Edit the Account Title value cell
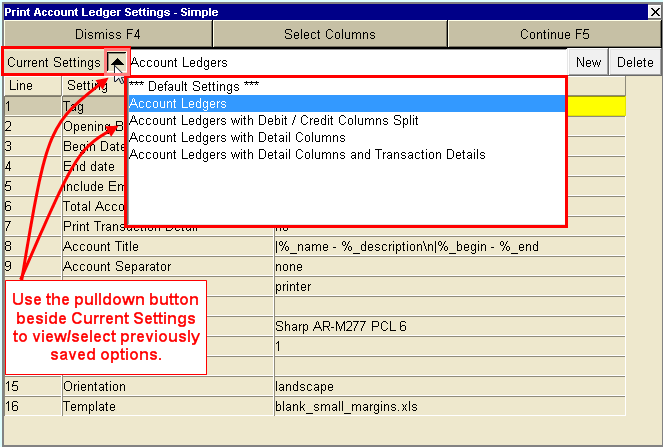Screen dimensions: 663x447 tap(449, 246)
